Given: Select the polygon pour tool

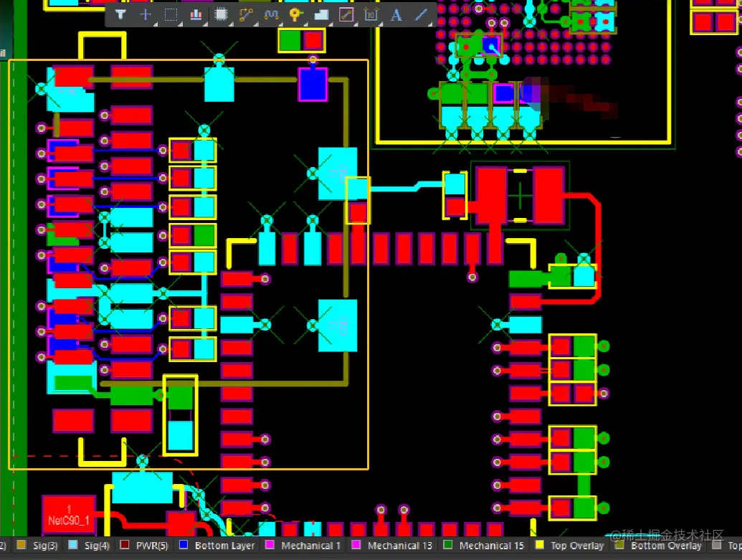Looking at the screenshot, I should tap(321, 14).
